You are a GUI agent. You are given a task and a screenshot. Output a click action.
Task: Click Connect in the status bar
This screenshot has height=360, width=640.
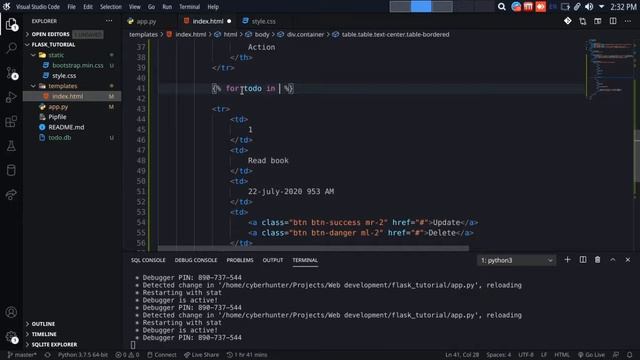point(162,355)
